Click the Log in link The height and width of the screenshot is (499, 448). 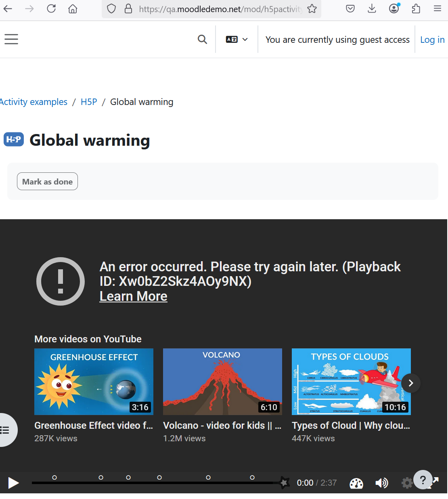tap(432, 40)
